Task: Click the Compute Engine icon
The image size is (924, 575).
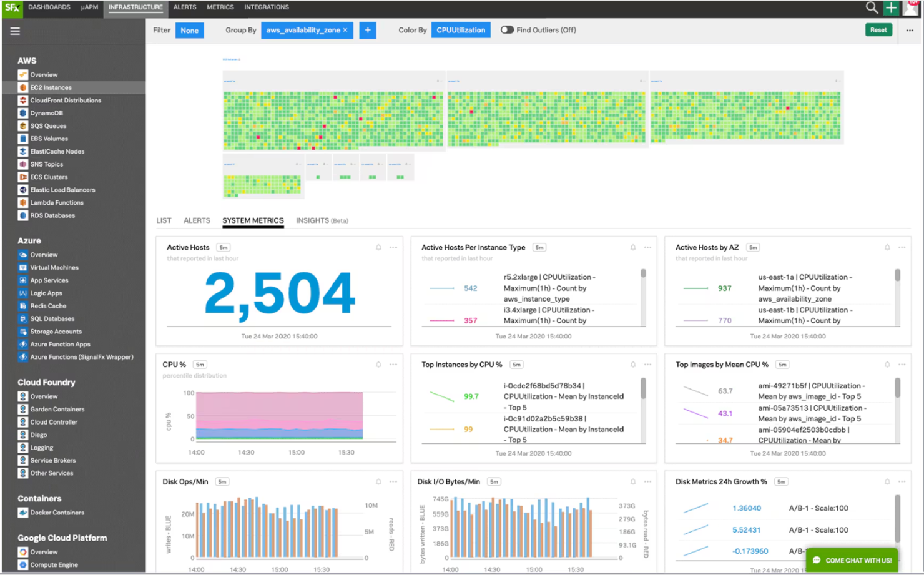Action: 23,564
